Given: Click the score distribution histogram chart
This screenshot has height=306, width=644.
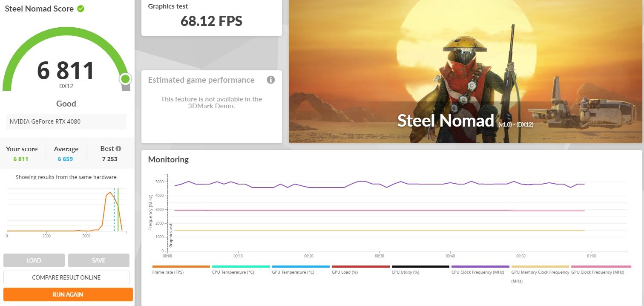Looking at the screenshot, I should [66, 211].
